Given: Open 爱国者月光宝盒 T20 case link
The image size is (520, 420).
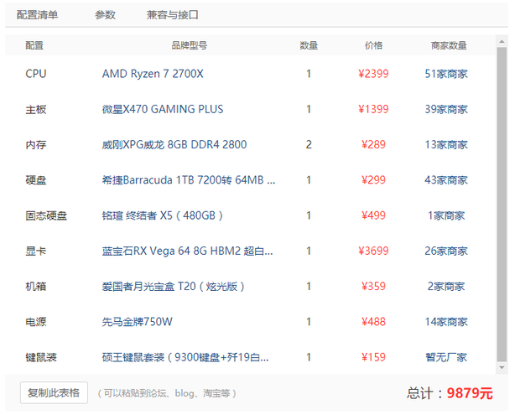Looking at the screenshot, I should 173,287.
